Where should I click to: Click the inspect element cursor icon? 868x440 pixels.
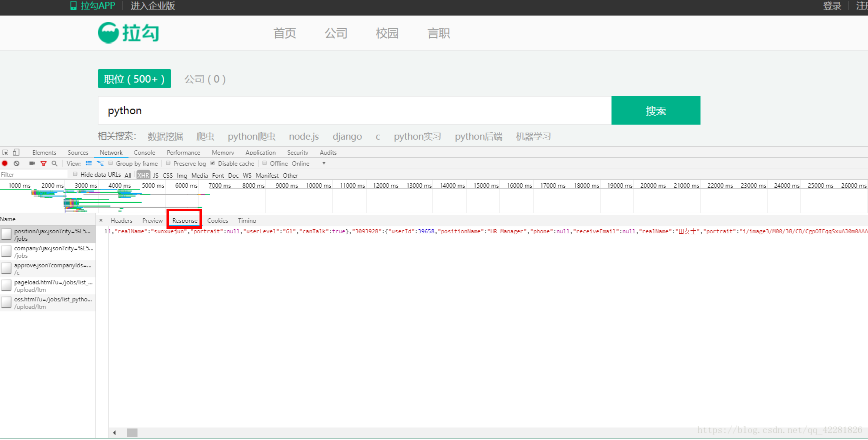point(5,153)
